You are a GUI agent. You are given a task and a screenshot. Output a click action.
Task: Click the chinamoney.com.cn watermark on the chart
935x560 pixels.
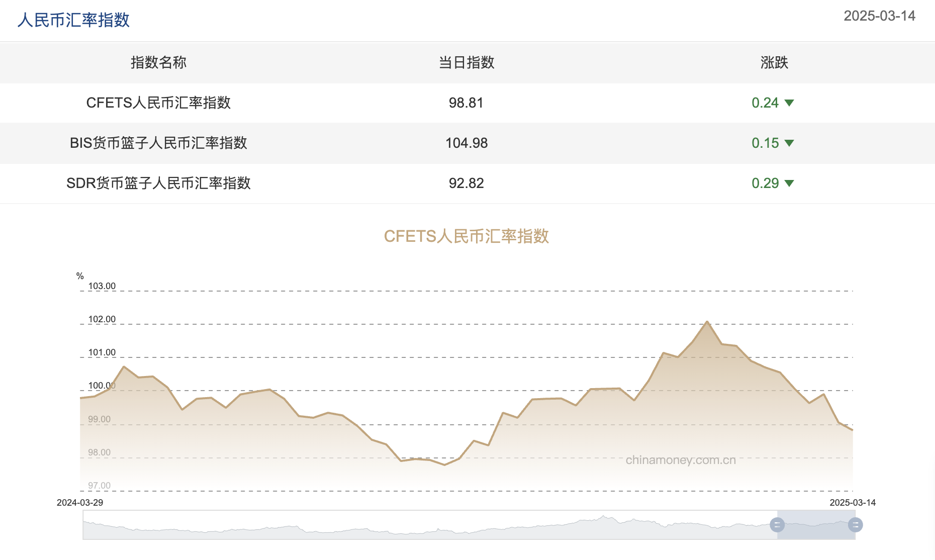coord(681,460)
